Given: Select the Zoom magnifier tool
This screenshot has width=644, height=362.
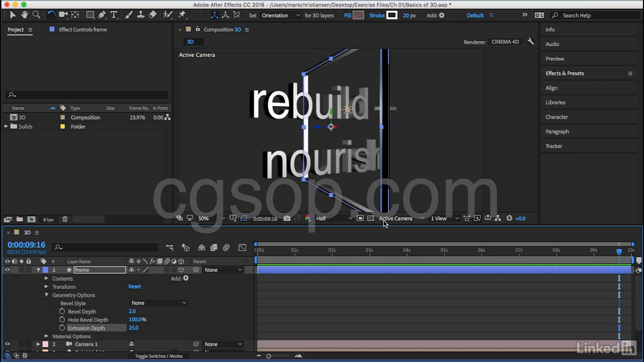Looking at the screenshot, I should coord(36,15).
